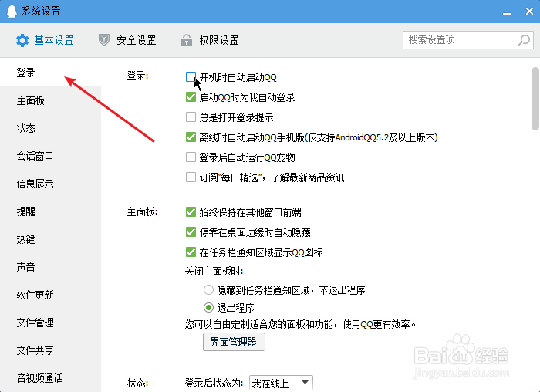Check 总是打开登录提示
540x392 pixels.
pyautogui.click(x=191, y=117)
